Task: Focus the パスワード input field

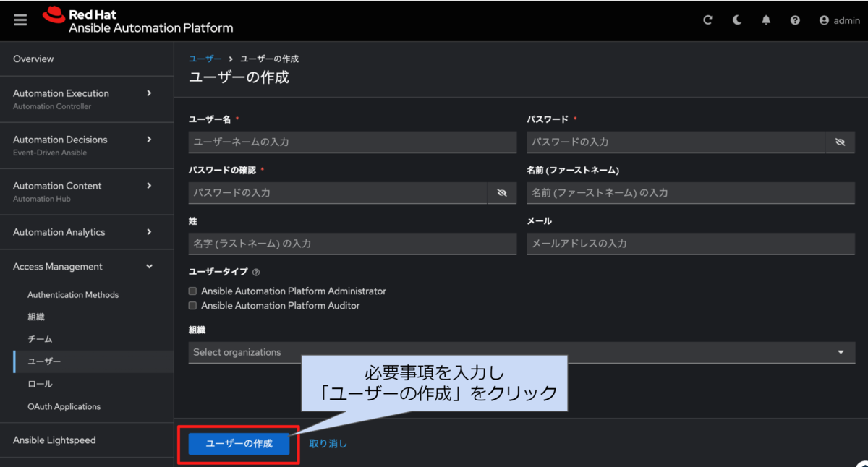Action: [676, 142]
